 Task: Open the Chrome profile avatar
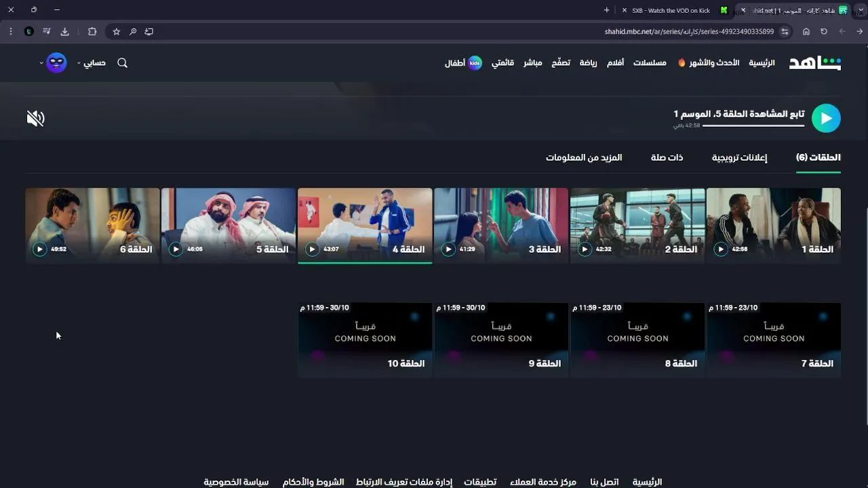pos(28,31)
